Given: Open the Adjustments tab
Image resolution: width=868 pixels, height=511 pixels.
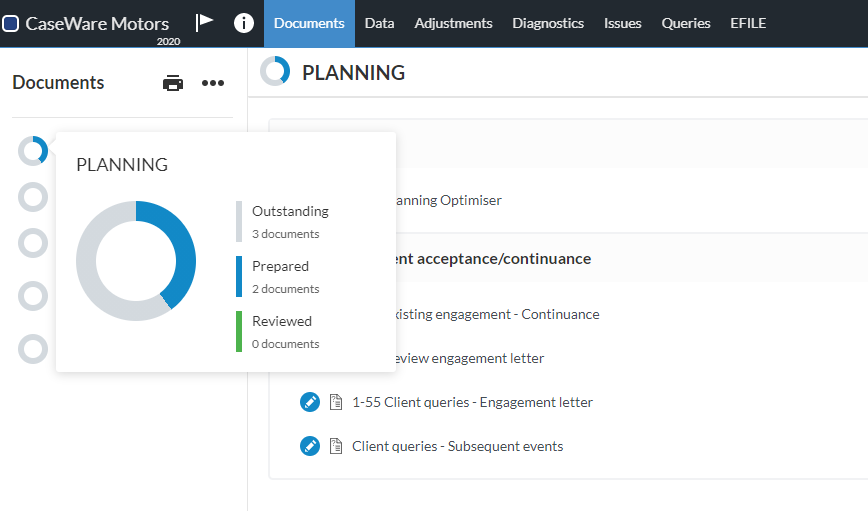Looking at the screenshot, I should [x=453, y=23].
